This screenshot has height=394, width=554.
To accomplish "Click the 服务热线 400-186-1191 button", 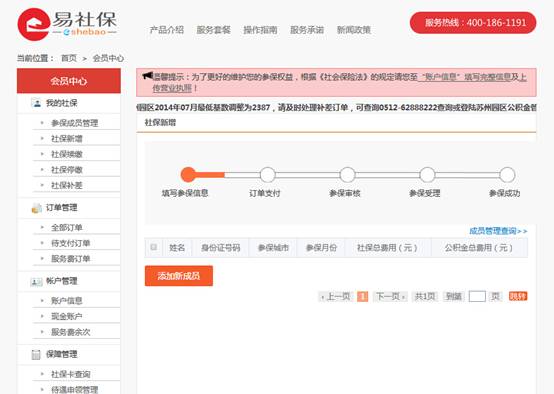I will pos(473,23).
